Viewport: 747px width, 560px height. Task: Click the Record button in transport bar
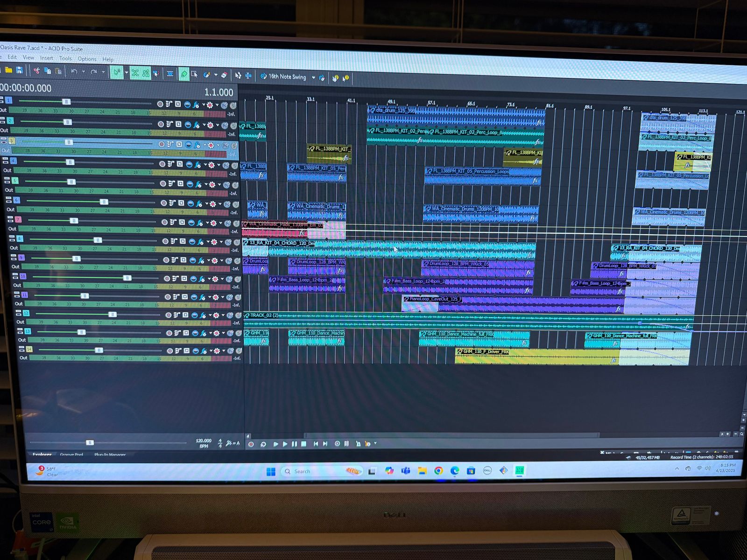tap(251, 444)
